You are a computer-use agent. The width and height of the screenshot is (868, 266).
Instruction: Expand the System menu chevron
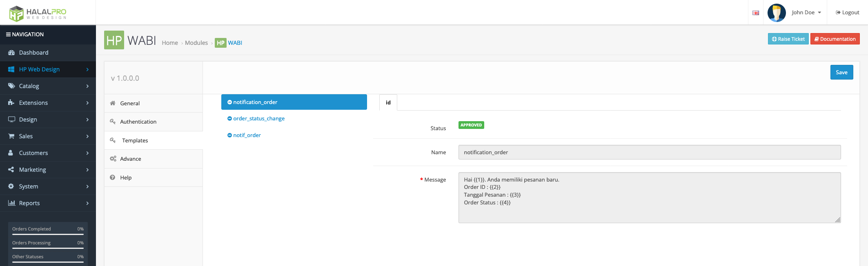(87, 186)
